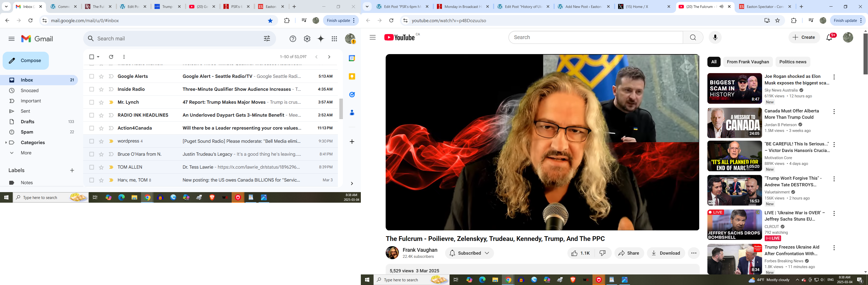
Task: Search YouTube with the voice microphone
Action: click(x=715, y=37)
